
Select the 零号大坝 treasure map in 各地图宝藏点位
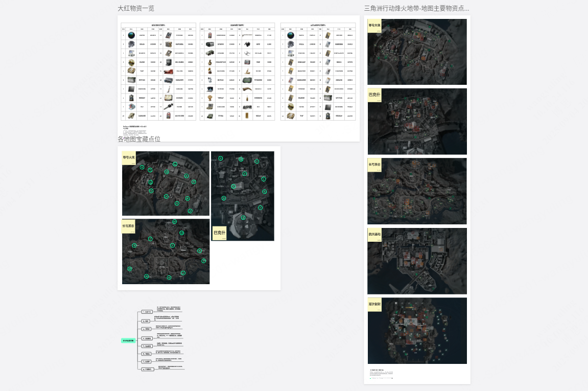click(x=166, y=183)
